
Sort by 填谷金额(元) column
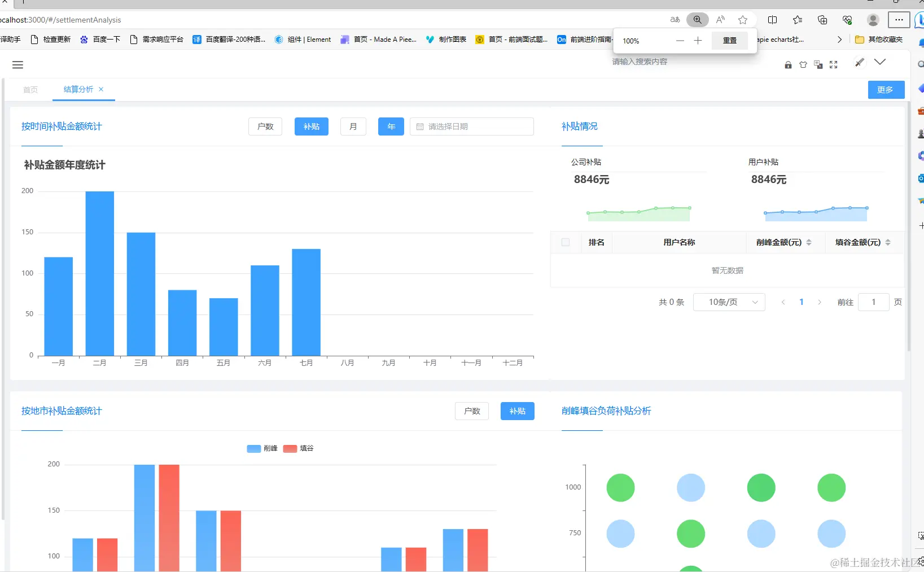888,242
